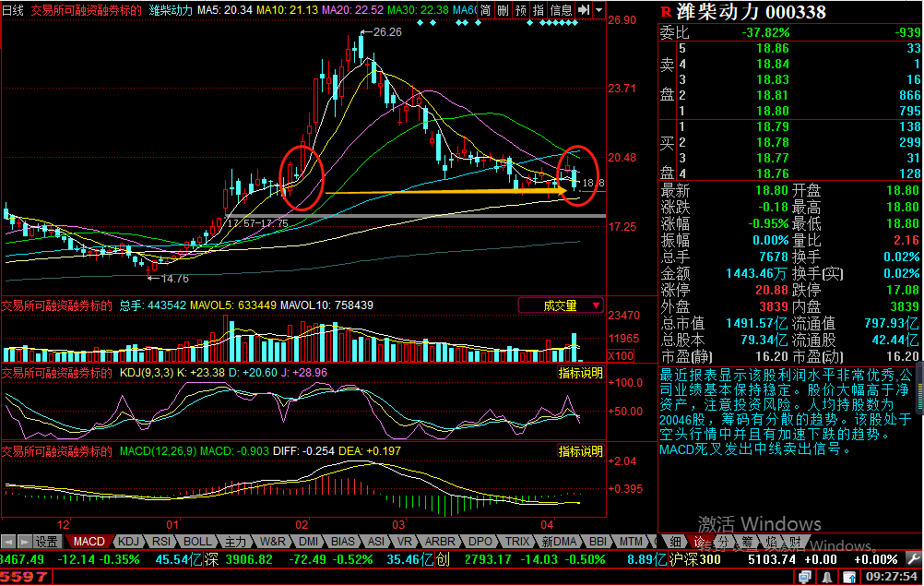Viewport: 924px width, 586px height.
Task: Click the diagnosis panel scrollbar
Action: (x=919, y=389)
